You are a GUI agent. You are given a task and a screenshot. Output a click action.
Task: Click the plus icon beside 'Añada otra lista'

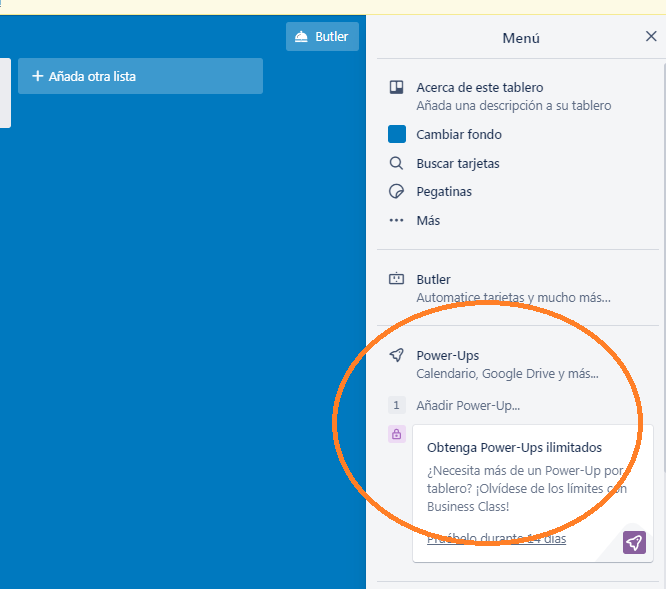click(x=37, y=76)
